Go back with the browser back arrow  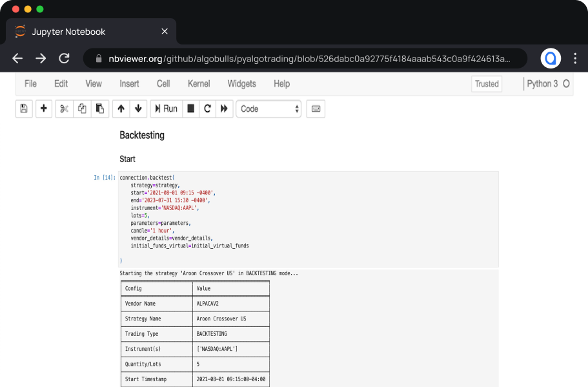click(17, 59)
